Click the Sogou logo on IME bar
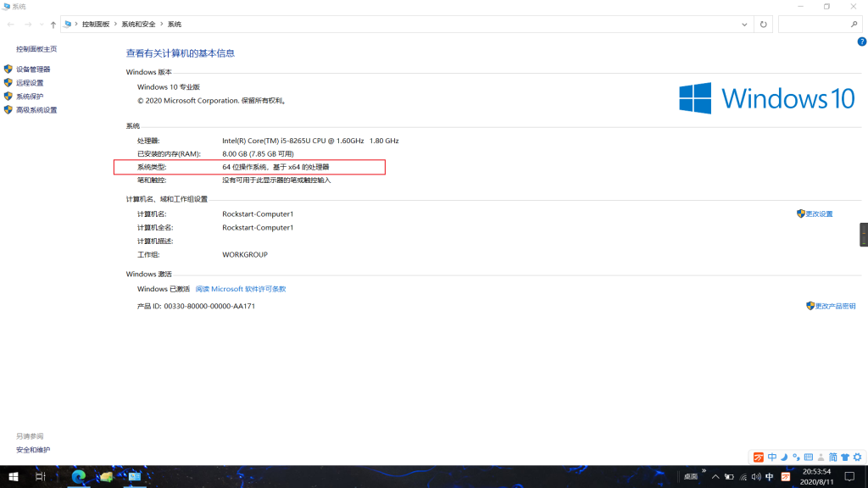868x488 pixels. [759, 457]
